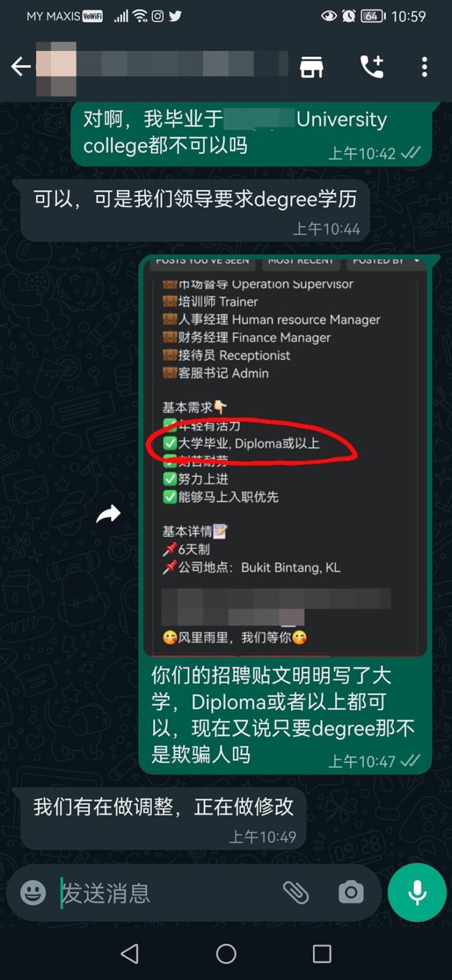Image resolution: width=452 pixels, height=980 pixels.
Task: Select the message mentioning University college
Action: [x=252, y=134]
